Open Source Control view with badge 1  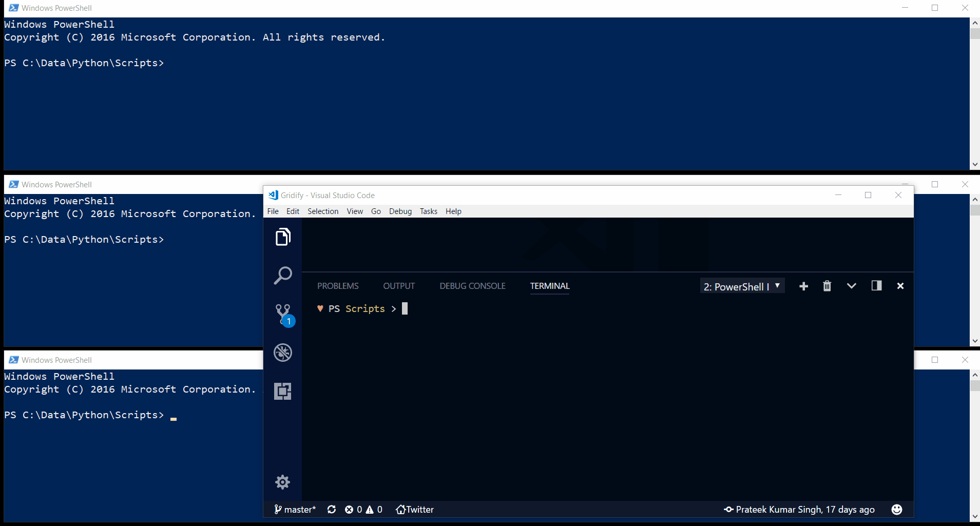pos(284,315)
